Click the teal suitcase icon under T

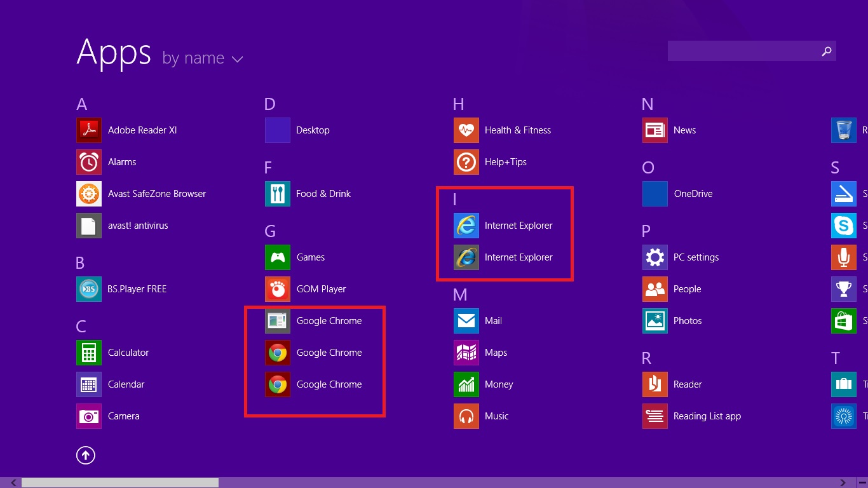pyautogui.click(x=844, y=384)
